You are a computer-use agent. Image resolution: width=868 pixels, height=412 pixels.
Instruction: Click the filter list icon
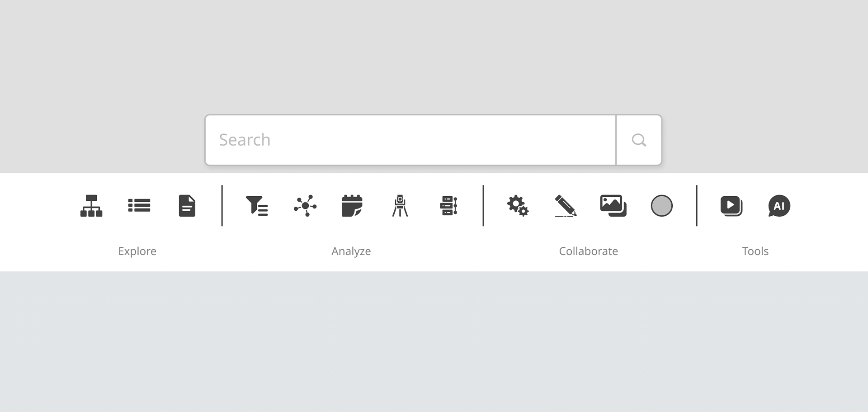[257, 206]
